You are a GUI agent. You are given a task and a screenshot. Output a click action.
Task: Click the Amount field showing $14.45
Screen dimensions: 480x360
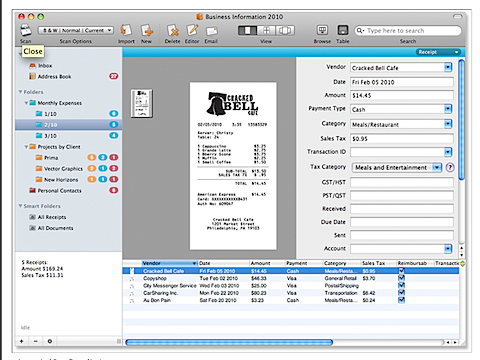click(x=402, y=95)
